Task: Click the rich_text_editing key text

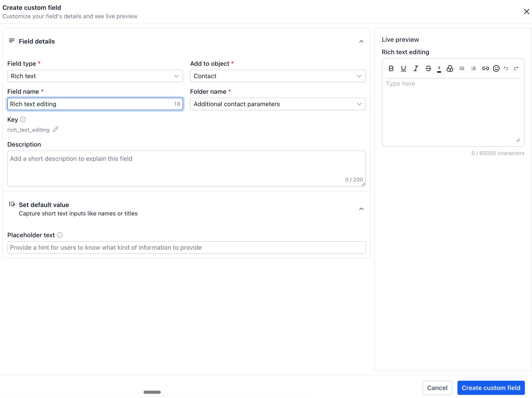Action: [x=28, y=130]
